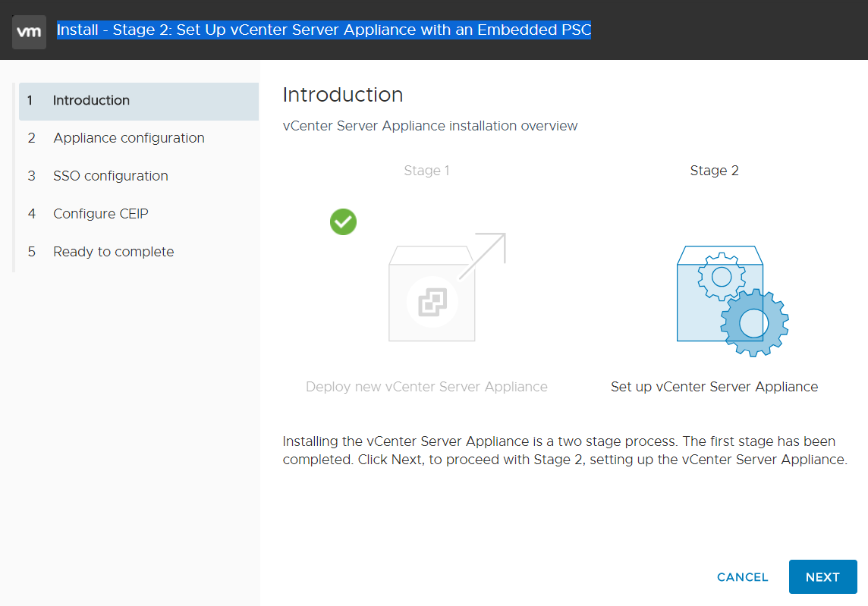The width and height of the screenshot is (868, 606).
Task: Click the Stage 1 deploy appliance box icon
Action: coord(447,287)
